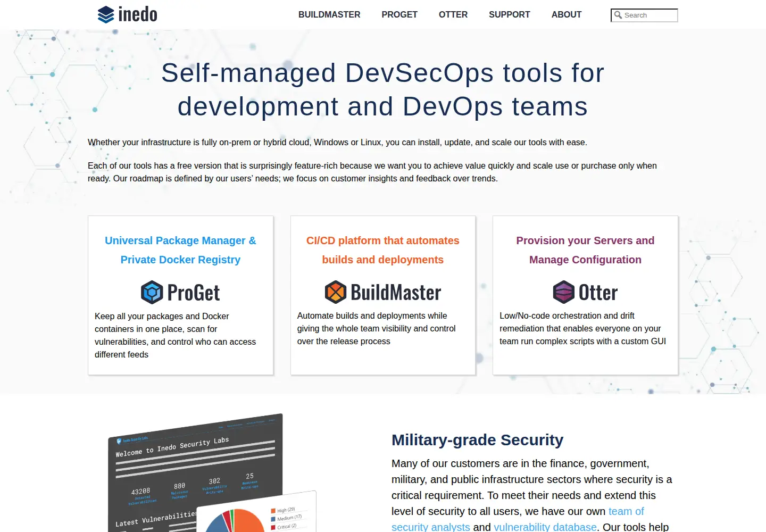This screenshot has height=532, width=766.
Task: Click the Self-managed DevSecOps tools headline
Action: coord(382,89)
